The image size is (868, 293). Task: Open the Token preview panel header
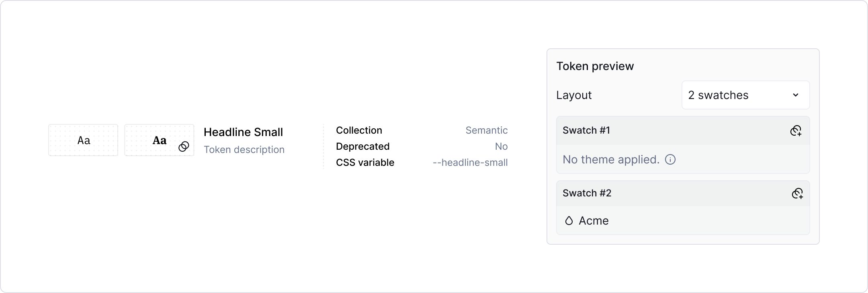595,66
